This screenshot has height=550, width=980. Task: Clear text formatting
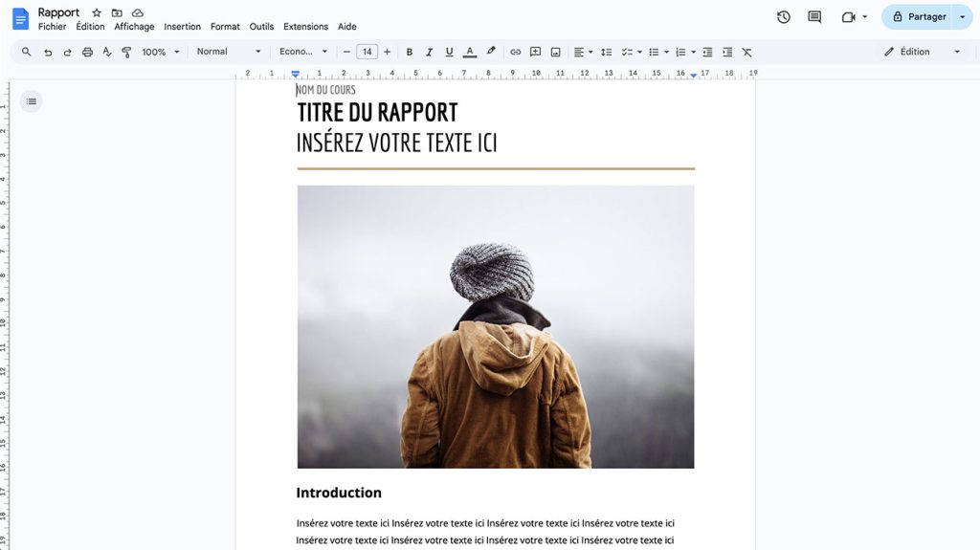tap(746, 52)
